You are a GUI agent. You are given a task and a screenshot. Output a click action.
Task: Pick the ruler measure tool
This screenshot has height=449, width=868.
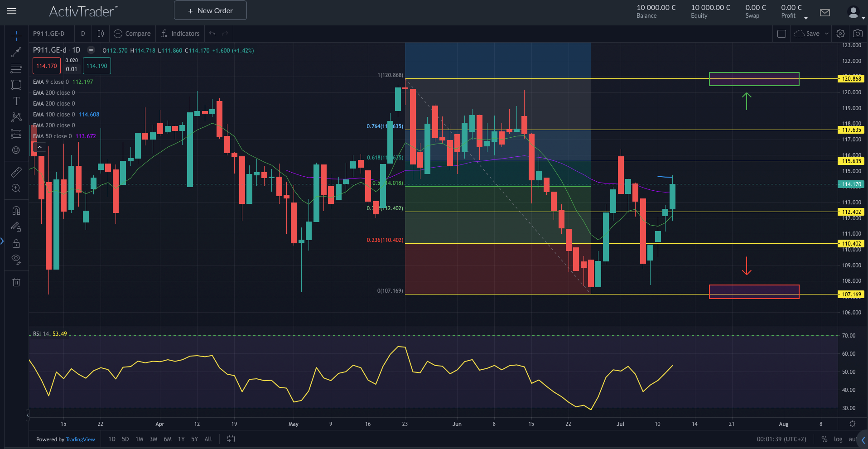(x=16, y=172)
